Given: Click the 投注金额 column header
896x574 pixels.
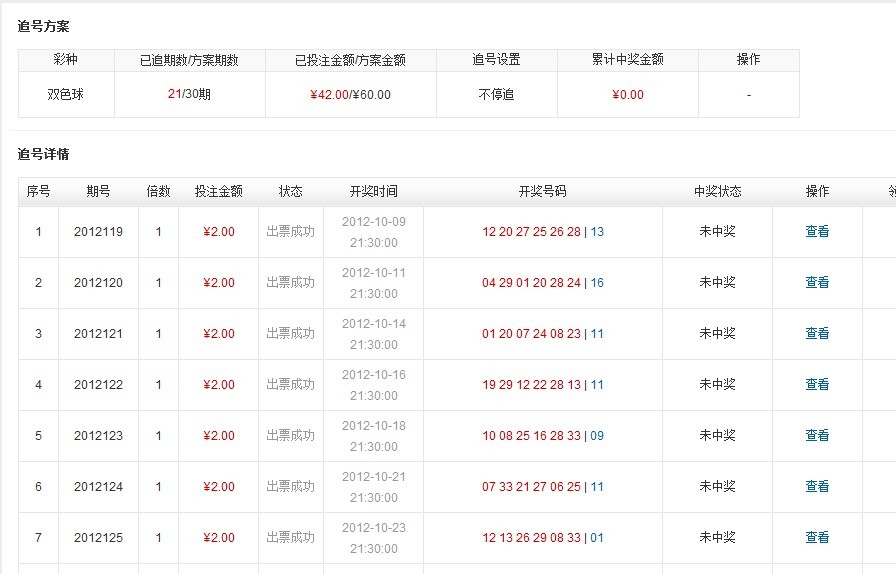Looking at the screenshot, I should tap(218, 192).
